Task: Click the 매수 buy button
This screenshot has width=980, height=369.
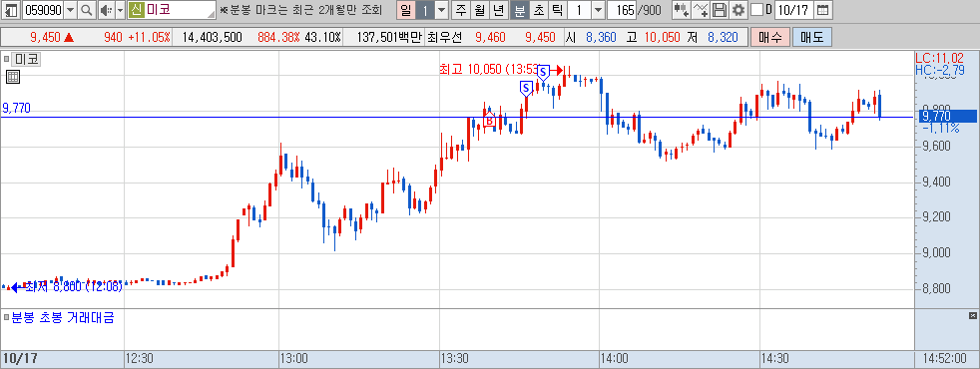Action: [x=770, y=38]
